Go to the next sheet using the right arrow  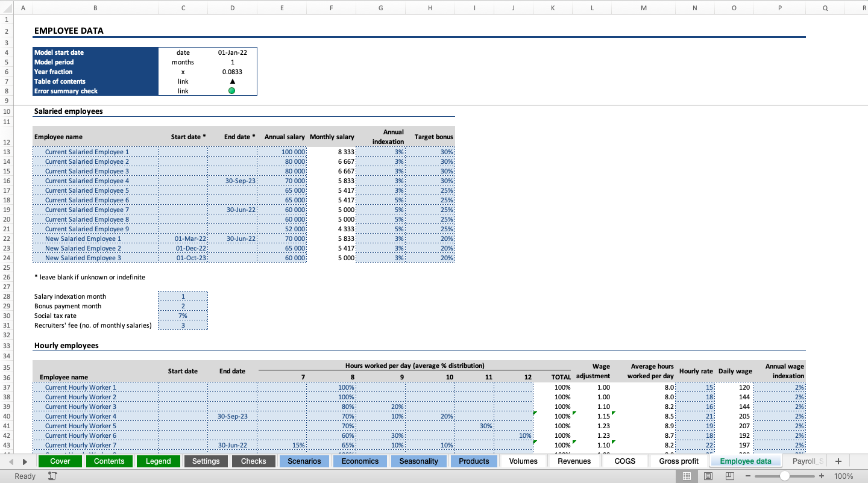[x=25, y=461]
